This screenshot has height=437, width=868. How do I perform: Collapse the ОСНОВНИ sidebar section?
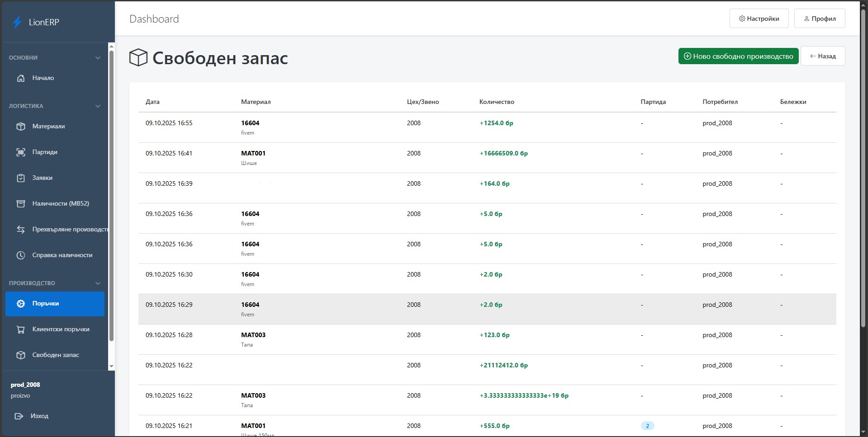coord(98,58)
